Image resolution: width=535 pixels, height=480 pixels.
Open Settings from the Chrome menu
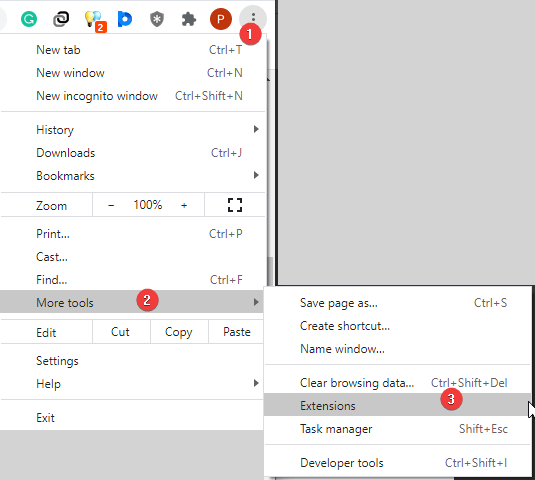132,361
